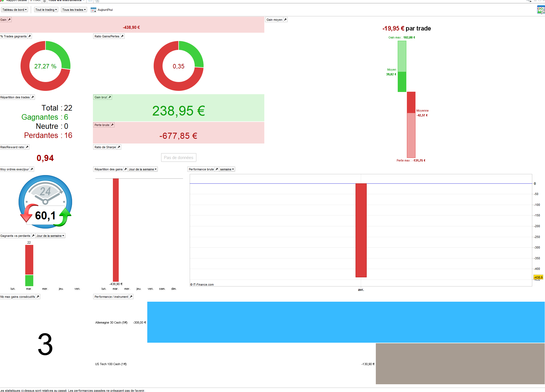Open Jour de la semaine dropdown for Répartition des gains
545x392 pixels.
pos(143,169)
